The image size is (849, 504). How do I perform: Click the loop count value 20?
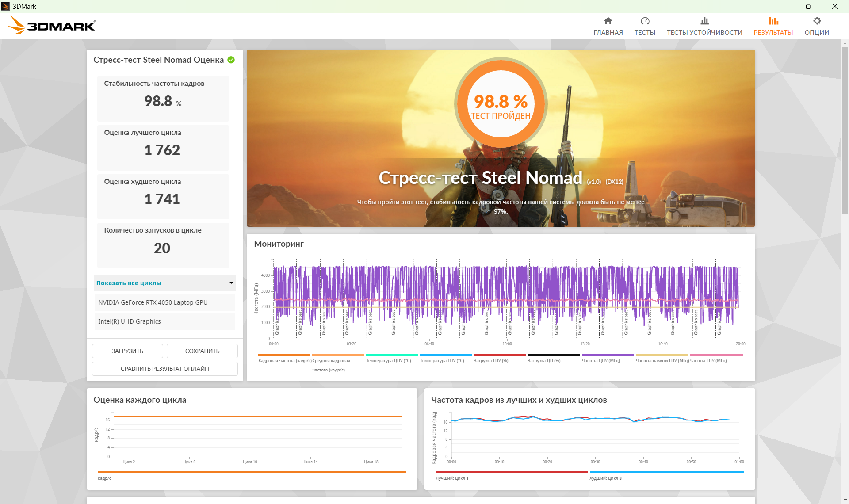(x=162, y=248)
